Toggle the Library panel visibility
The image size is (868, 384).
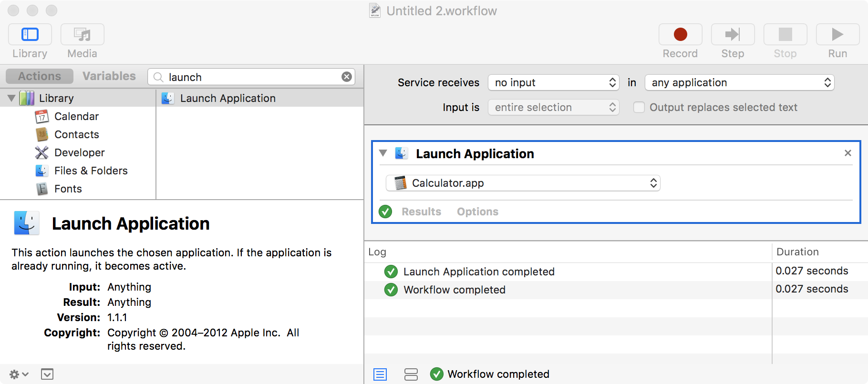pyautogui.click(x=30, y=35)
